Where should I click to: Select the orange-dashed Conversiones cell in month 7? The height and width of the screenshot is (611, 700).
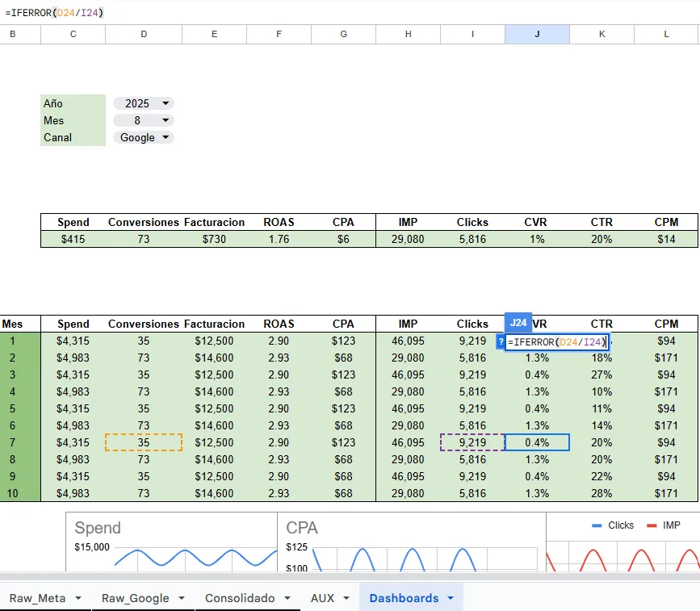coord(144,442)
